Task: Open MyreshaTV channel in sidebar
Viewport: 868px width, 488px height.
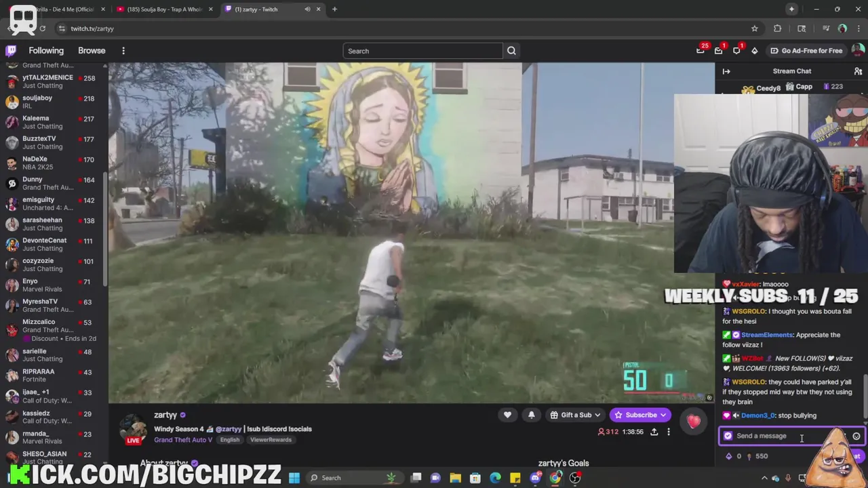Action: click(53, 305)
